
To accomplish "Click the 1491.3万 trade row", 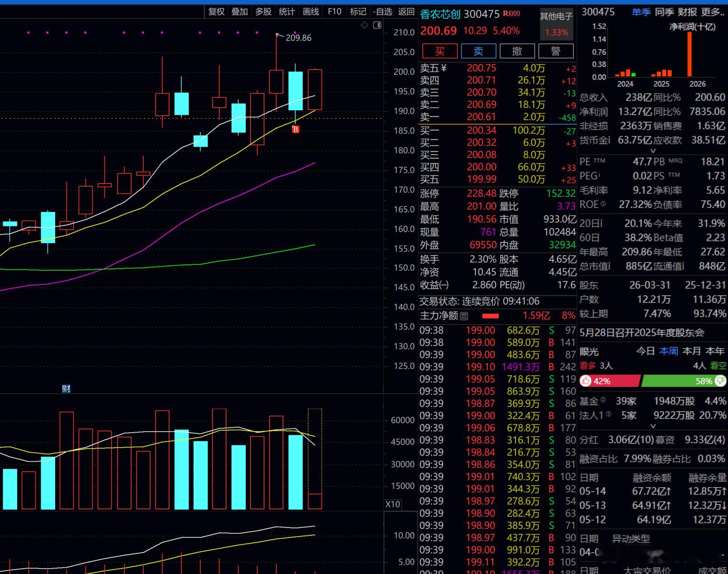I will tap(497, 367).
